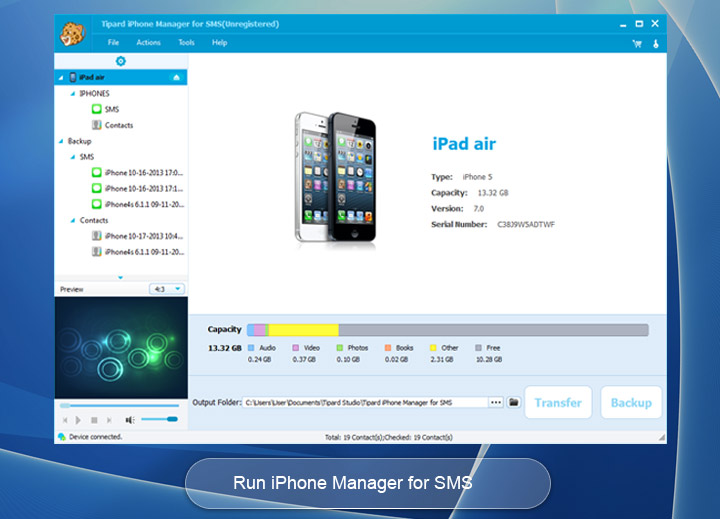Collapse the Backup tree node
The height and width of the screenshot is (519, 720).
point(61,141)
